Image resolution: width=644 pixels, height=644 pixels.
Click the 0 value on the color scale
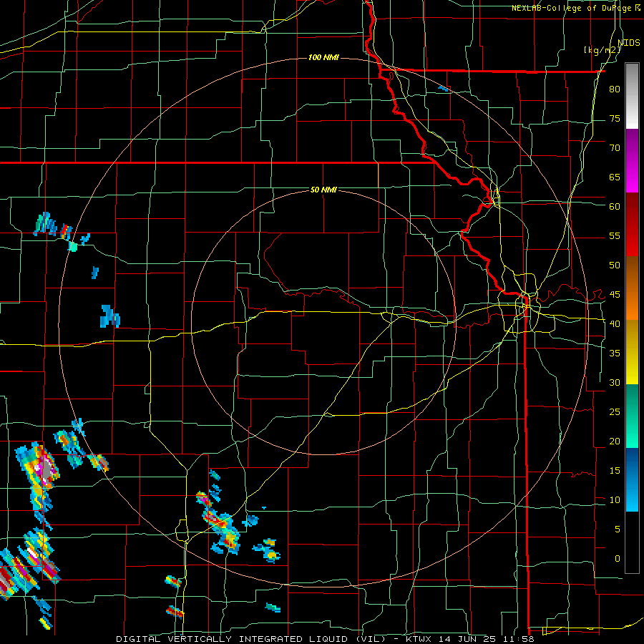tap(618, 559)
